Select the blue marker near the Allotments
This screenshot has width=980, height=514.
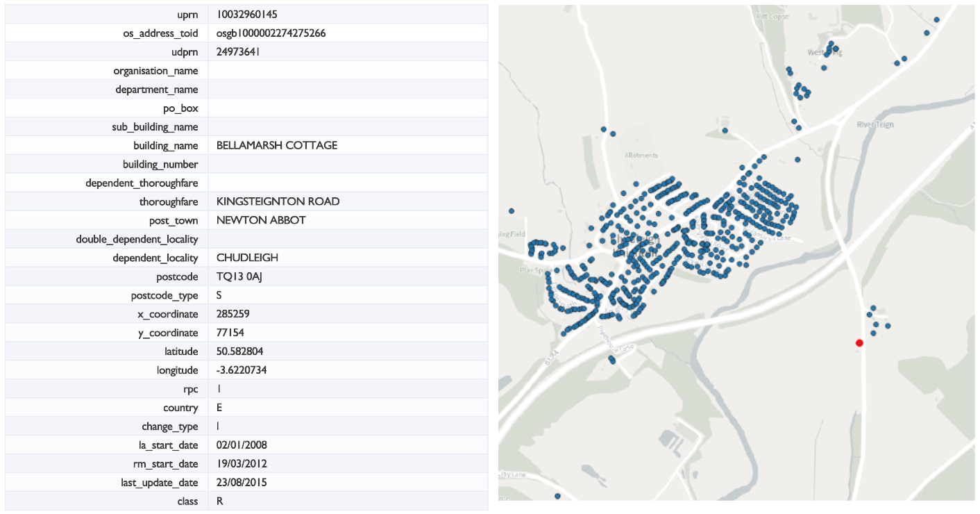[x=613, y=133]
